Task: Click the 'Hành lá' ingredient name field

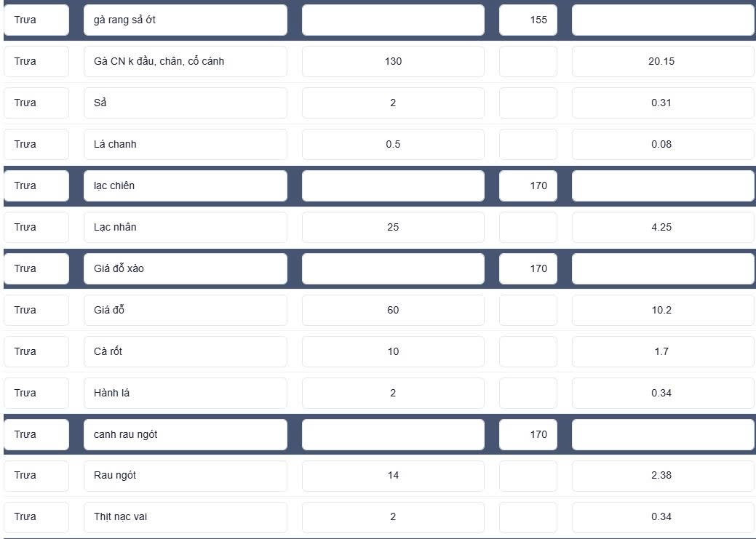Action: (185, 393)
